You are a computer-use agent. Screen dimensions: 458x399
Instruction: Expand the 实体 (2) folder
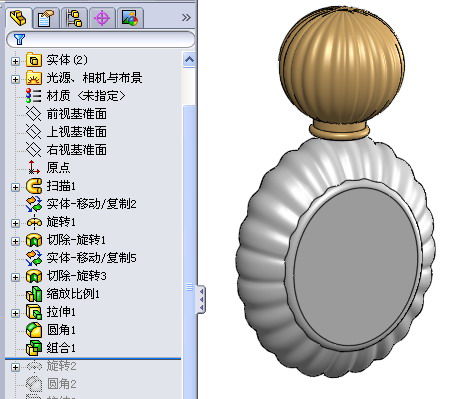(x=15, y=61)
